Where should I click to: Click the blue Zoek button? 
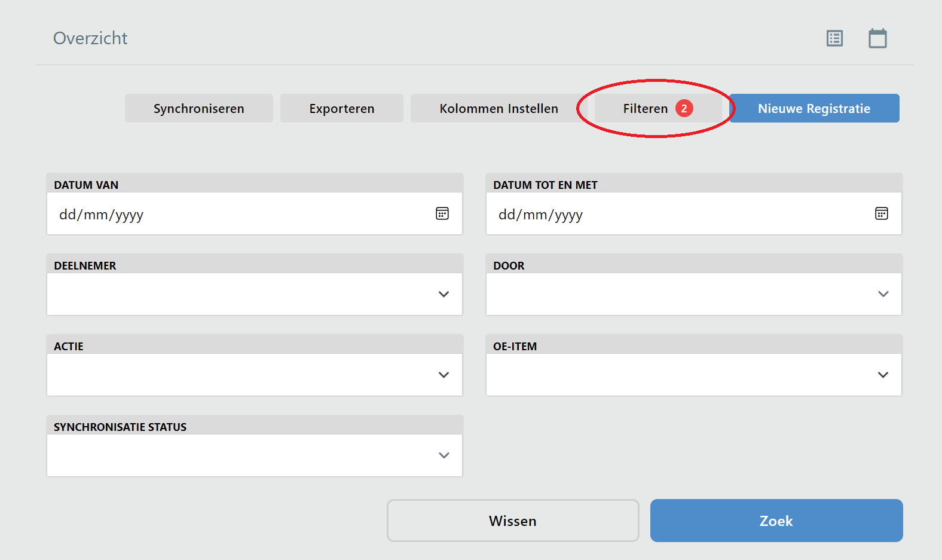click(776, 521)
